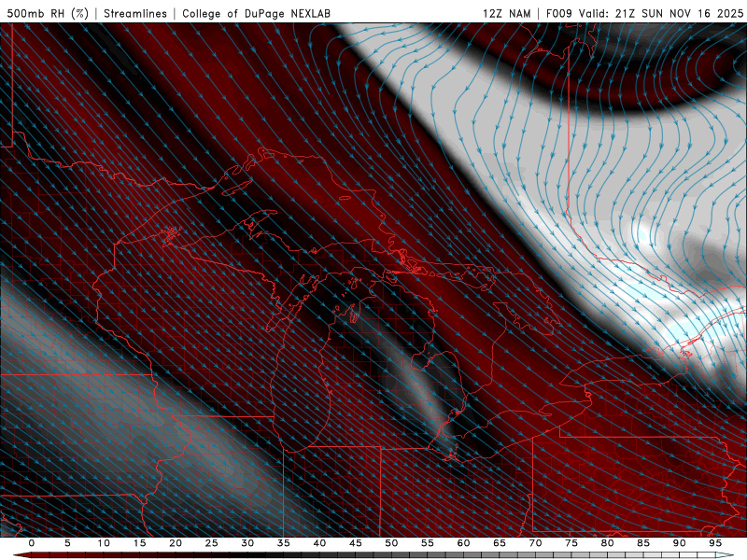Click the "50" label on the color scale
This screenshot has height=560, width=747.
pyautogui.click(x=391, y=543)
